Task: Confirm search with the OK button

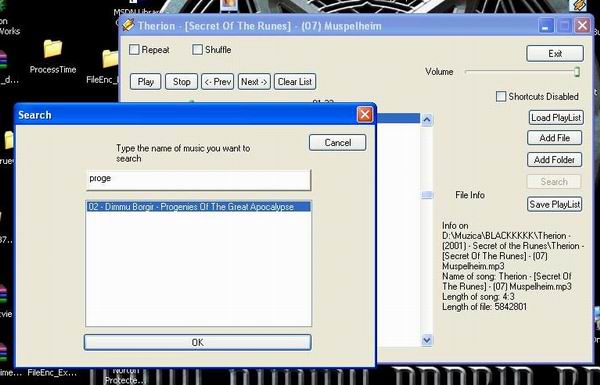Action: point(197,342)
